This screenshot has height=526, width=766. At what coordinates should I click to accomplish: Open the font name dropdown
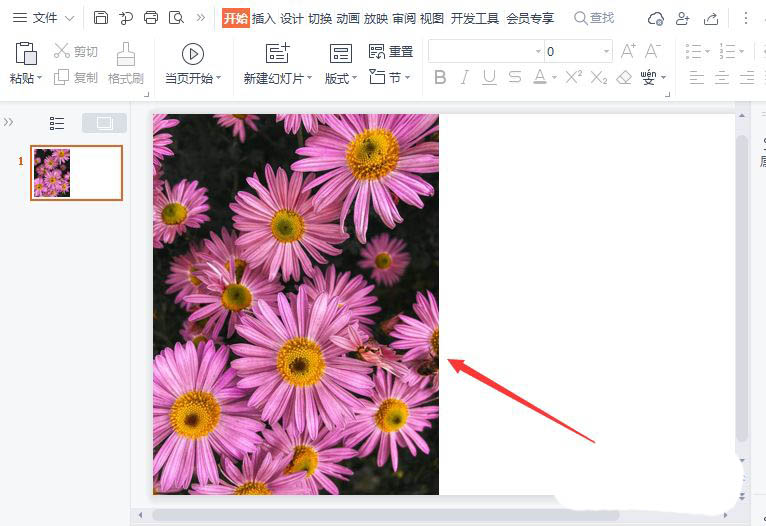point(537,51)
